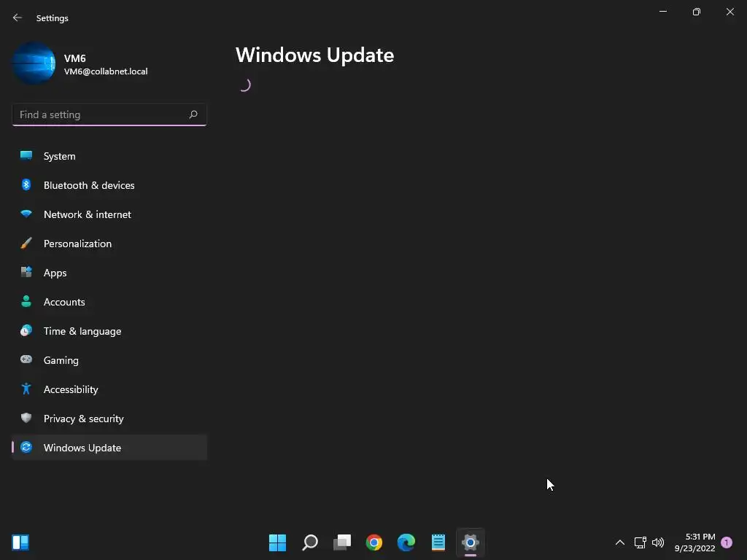
Task: Open Accounts settings
Action: pyautogui.click(x=109, y=302)
